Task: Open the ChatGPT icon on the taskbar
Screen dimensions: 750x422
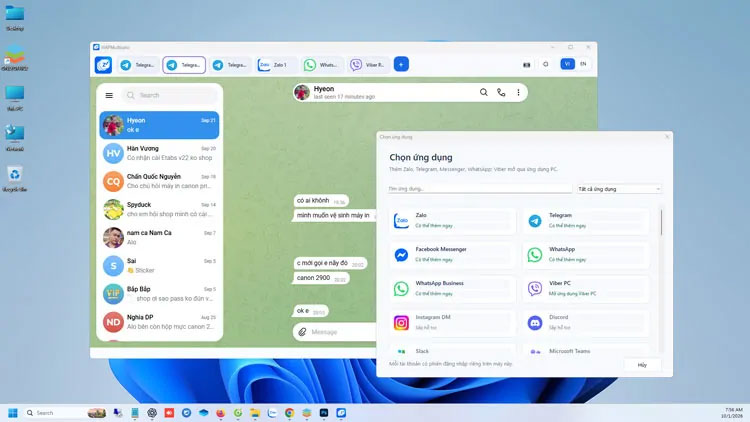Action: 152,413
